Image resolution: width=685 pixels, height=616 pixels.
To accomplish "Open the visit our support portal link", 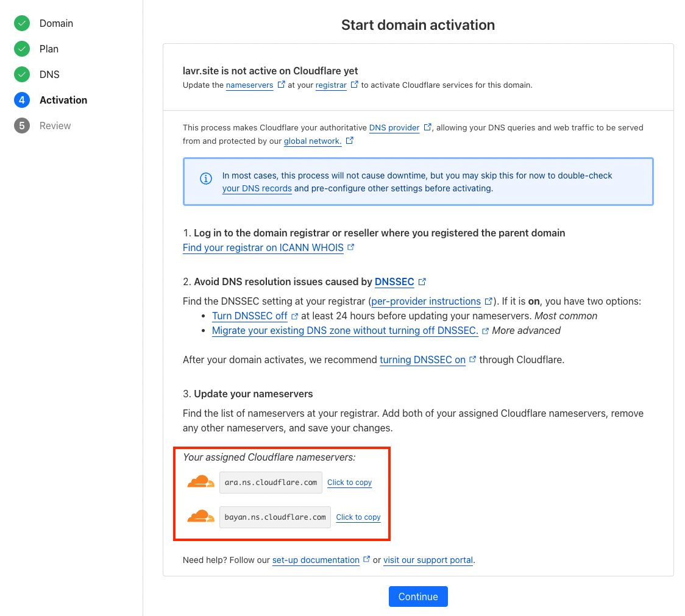I will tap(428, 560).
